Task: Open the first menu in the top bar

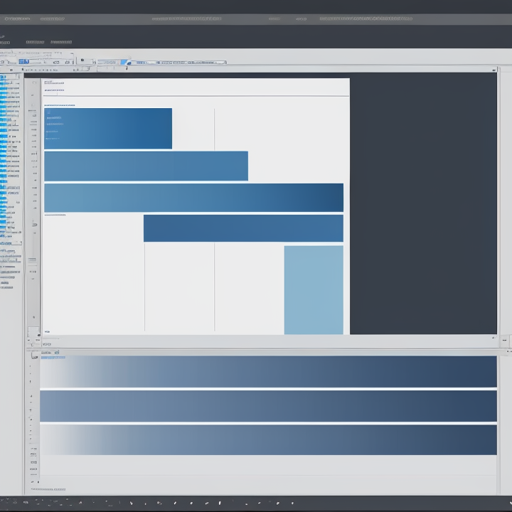Action: pyautogui.click(x=17, y=19)
